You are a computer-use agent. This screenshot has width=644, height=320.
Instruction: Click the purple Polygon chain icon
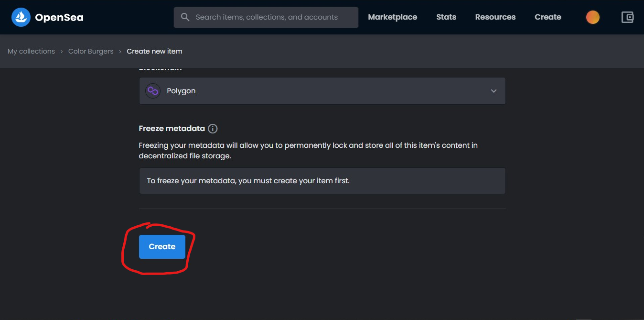click(x=153, y=91)
